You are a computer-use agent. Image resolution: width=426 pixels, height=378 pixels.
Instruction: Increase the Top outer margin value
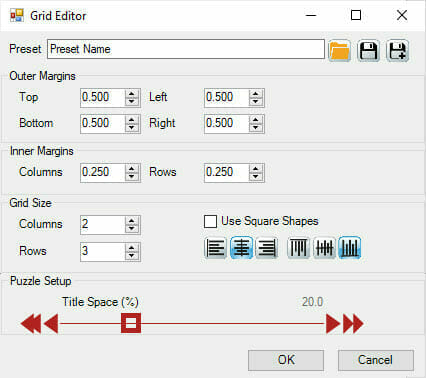pyautogui.click(x=132, y=94)
